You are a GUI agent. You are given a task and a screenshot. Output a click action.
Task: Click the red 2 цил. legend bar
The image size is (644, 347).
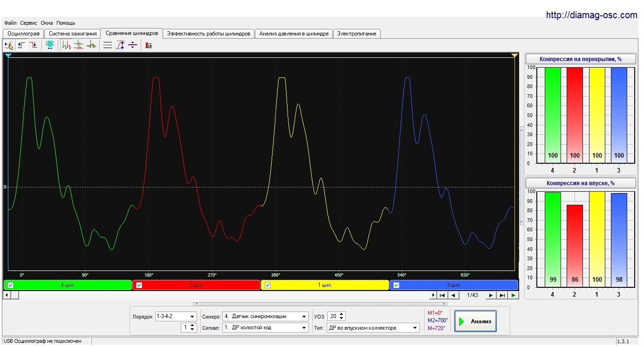pos(196,285)
